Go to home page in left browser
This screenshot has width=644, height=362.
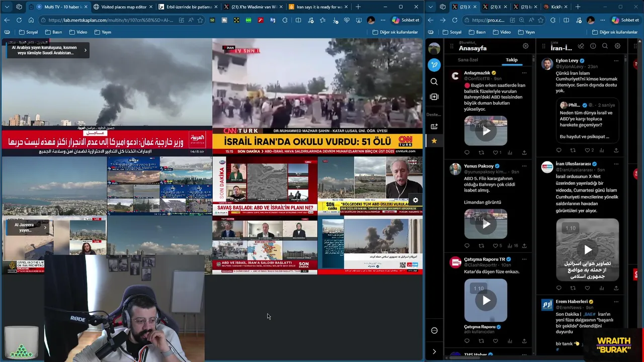tap(31, 20)
